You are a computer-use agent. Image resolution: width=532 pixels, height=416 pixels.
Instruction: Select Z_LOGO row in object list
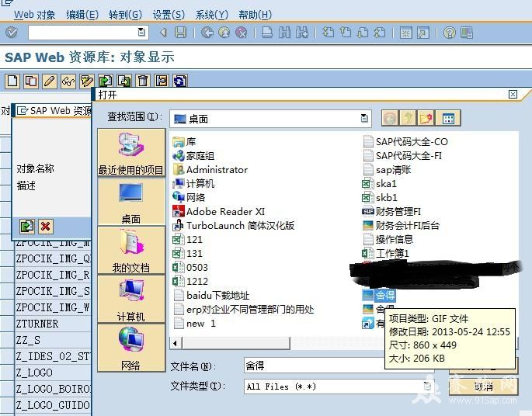[53, 373]
